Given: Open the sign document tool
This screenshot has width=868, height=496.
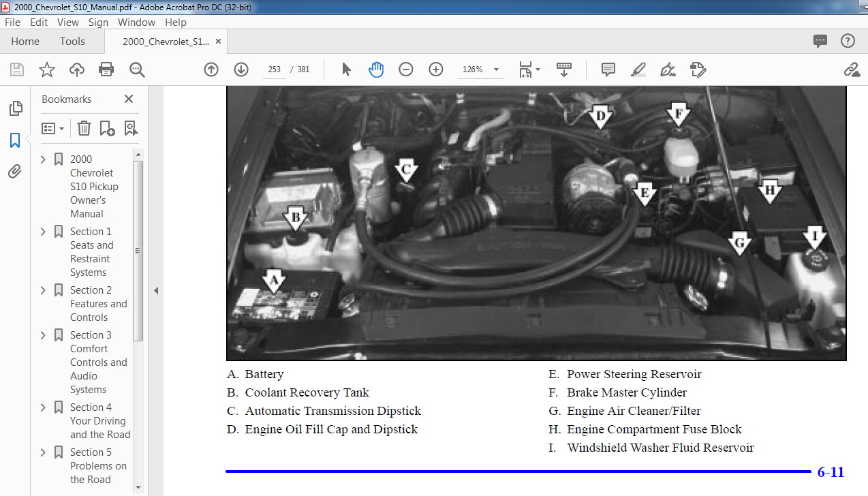Looking at the screenshot, I should (668, 69).
